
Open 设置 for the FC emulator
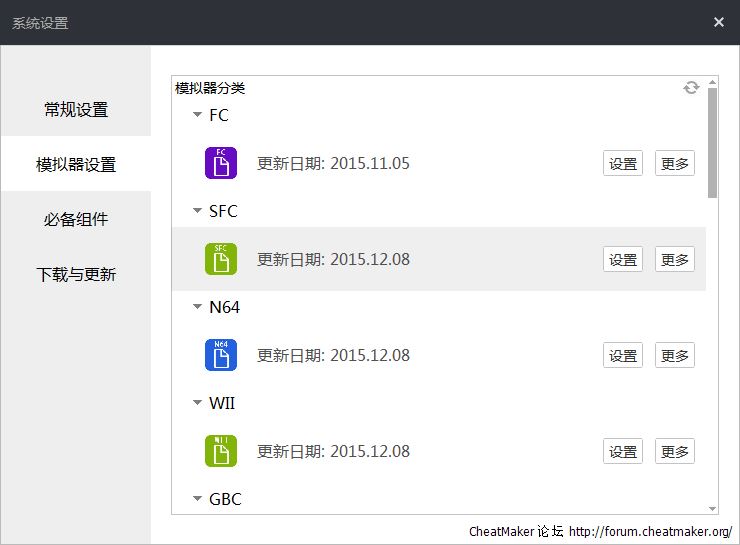coord(623,164)
